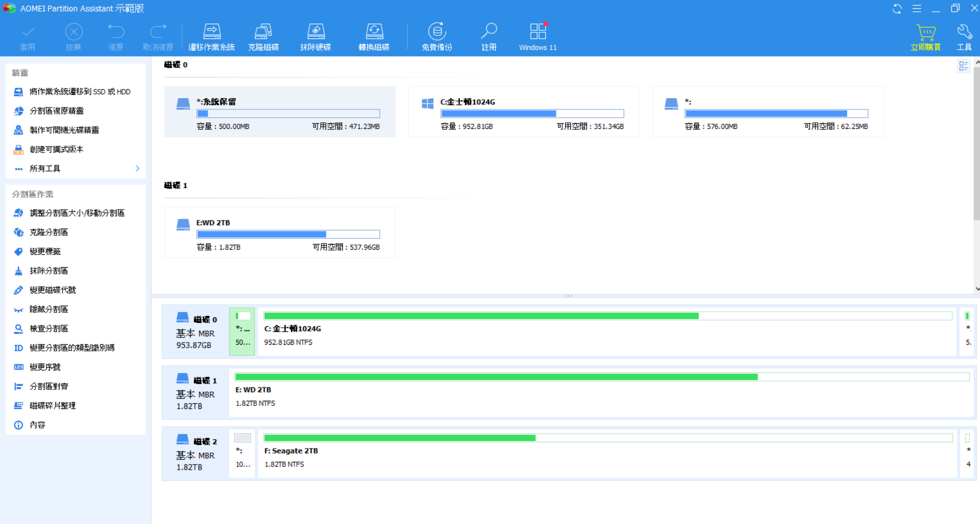Viewport: 980px width, 524px height.
Task: Select E: WD 2TB block in disk map
Action: click(x=602, y=392)
